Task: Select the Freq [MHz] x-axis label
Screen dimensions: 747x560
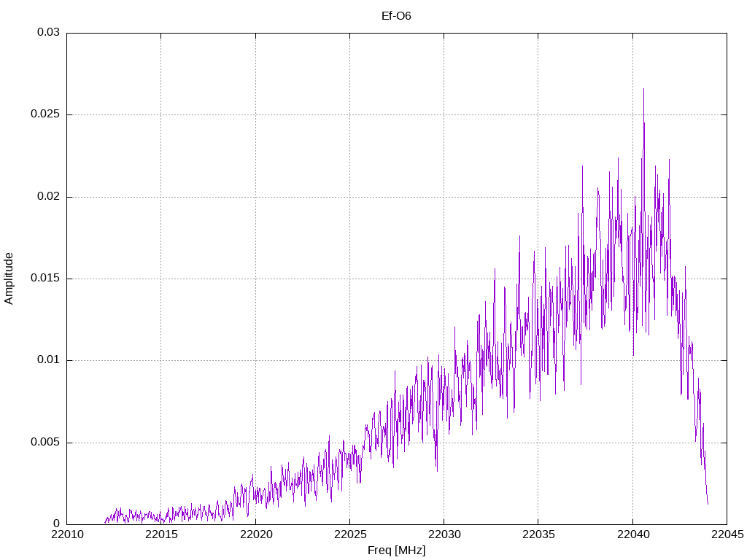Action: [396, 551]
